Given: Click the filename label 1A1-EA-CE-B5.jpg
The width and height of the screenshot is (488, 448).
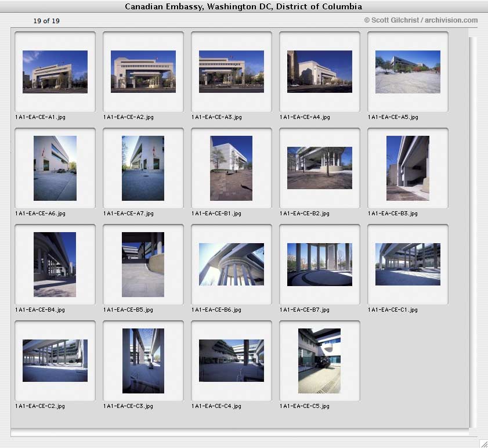Looking at the screenshot, I should tap(128, 310).
